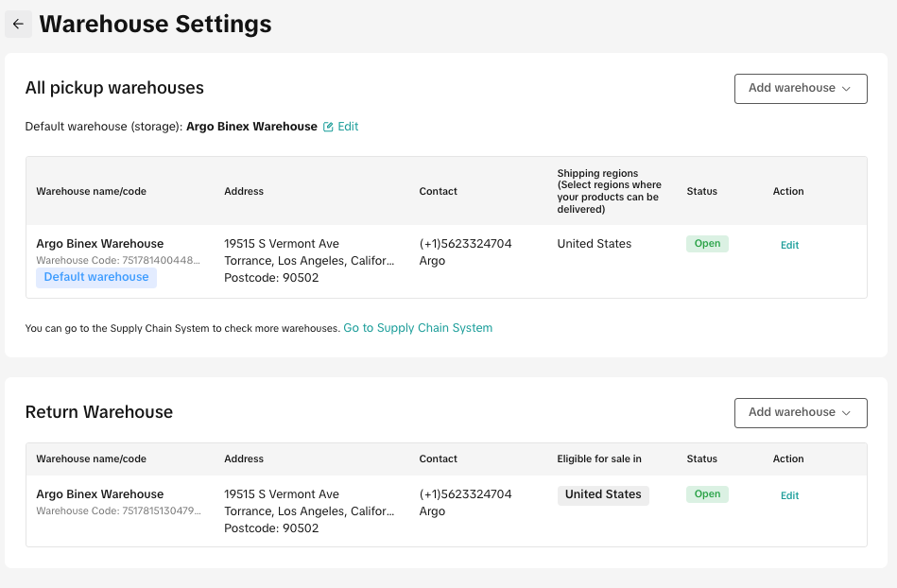Edit the default warehouse (storage) setting
Image resolution: width=897 pixels, height=588 pixels.
click(348, 127)
